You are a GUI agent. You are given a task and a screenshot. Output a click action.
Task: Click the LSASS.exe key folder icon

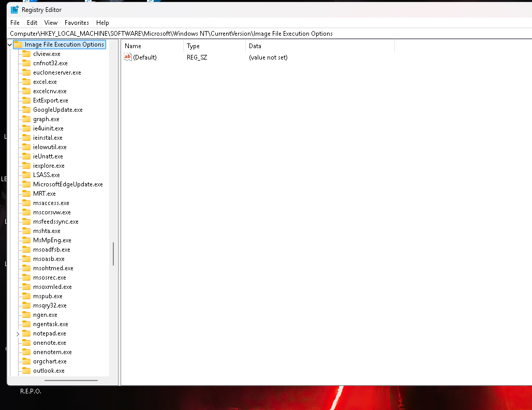click(26, 174)
